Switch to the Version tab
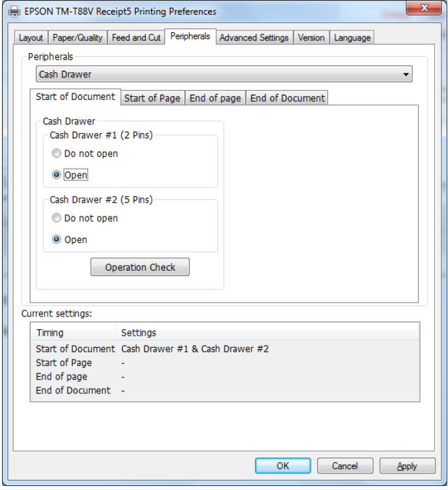This screenshot has width=448, height=490. coord(311,38)
